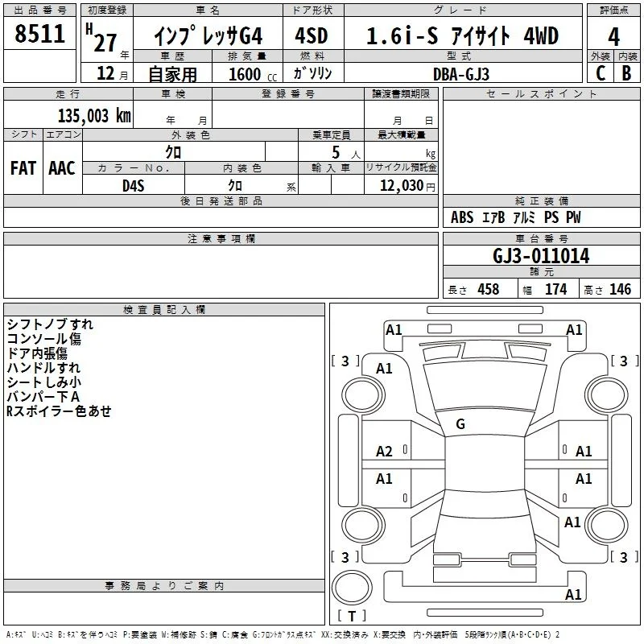Click the 注意事項欄 header
Image resolution: width=644 pixels, height=644 pixels.
coord(221,238)
